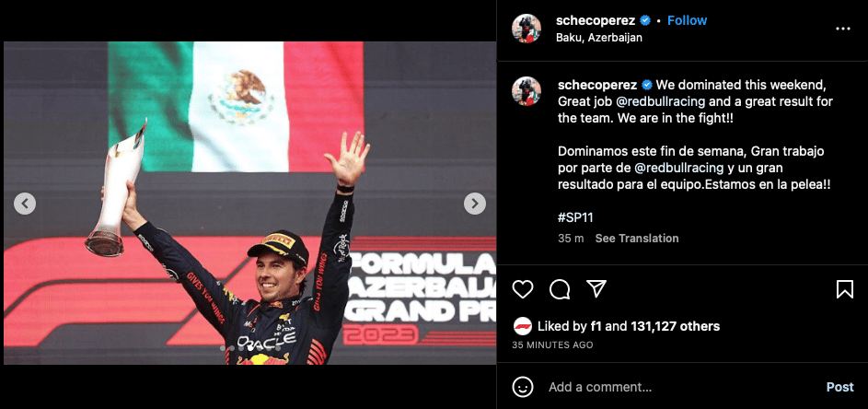Click the Post comment button

[x=839, y=387]
